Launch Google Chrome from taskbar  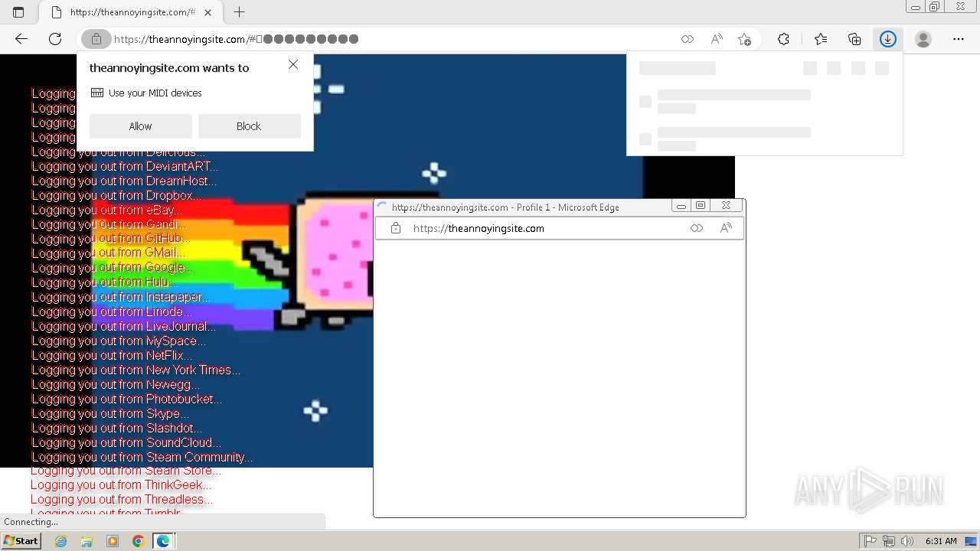138,541
